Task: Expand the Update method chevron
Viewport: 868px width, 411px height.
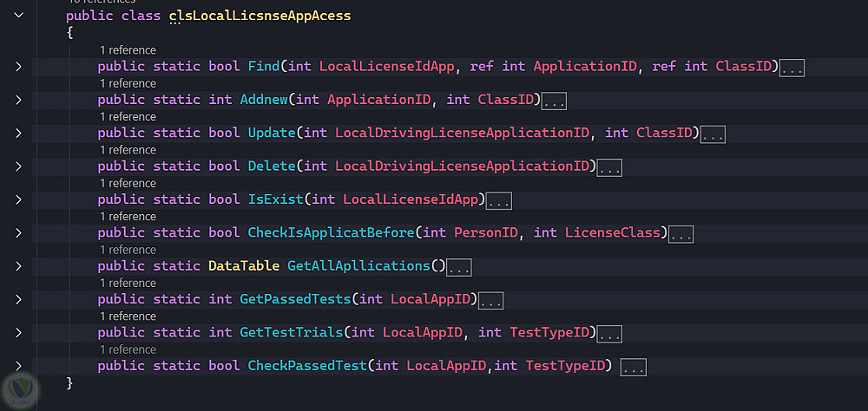Action: [x=19, y=134]
